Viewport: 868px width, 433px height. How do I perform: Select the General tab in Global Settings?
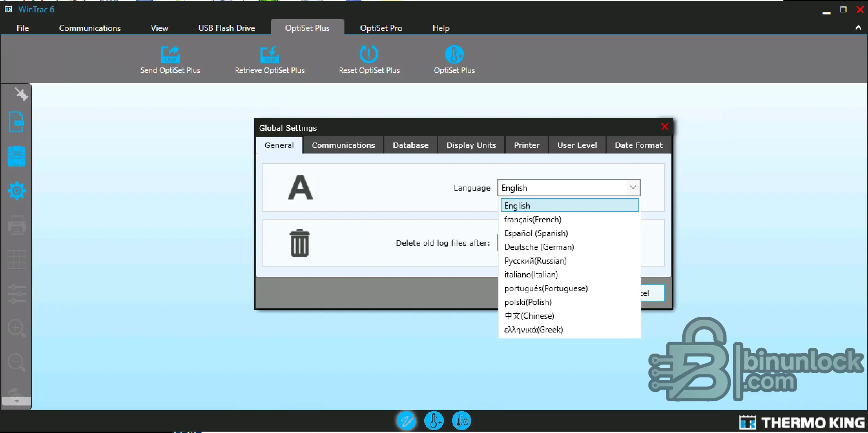(x=279, y=145)
